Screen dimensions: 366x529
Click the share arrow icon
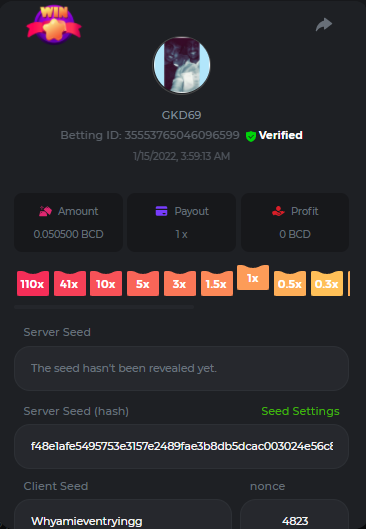[x=324, y=24]
